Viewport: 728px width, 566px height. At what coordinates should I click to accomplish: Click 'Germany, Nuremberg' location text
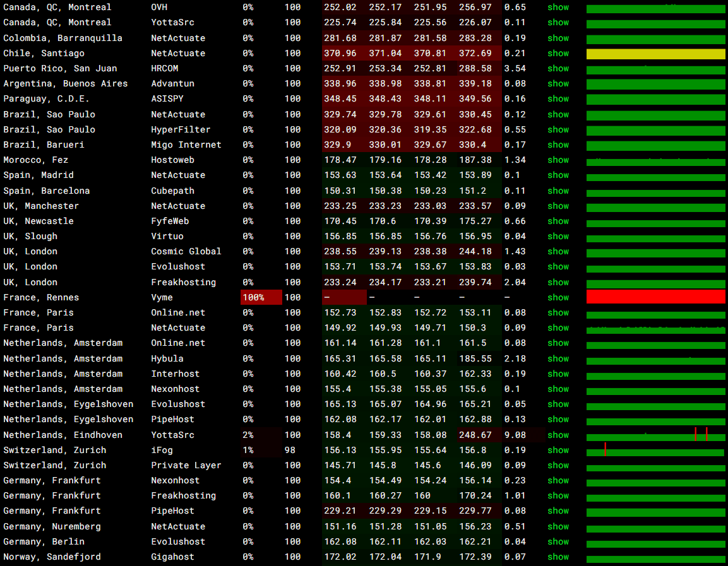[x=52, y=527]
